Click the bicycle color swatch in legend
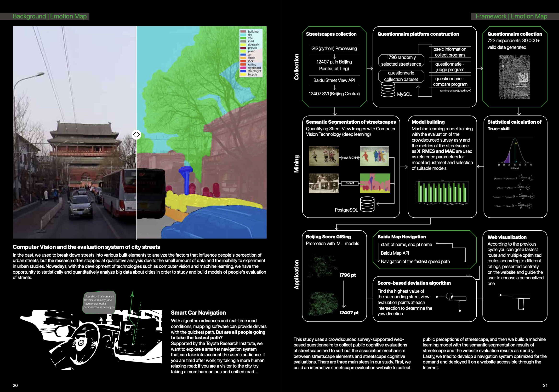The image size is (559, 392). 243,75
